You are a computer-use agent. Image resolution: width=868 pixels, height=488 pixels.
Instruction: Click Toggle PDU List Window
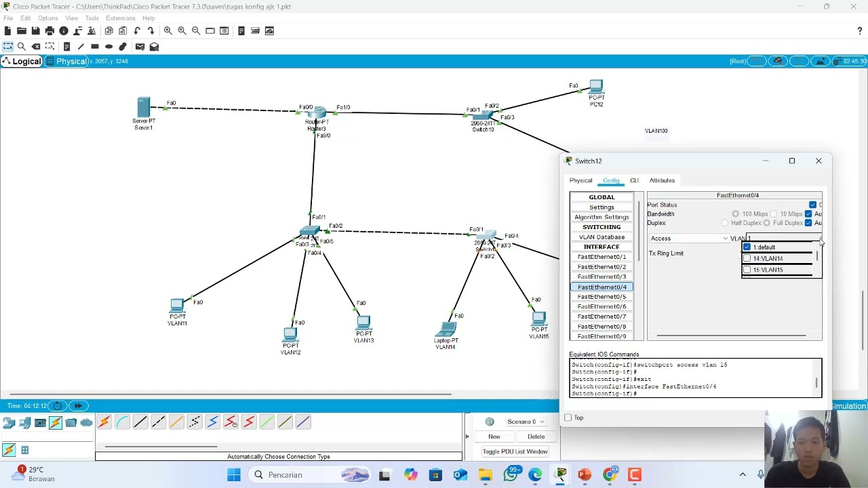(515, 451)
